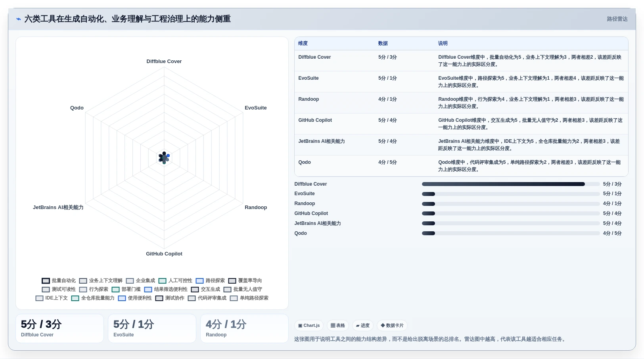Viewport: 644px width, 359px height.
Task: Click the 代码评审集成 legend entry
Action: point(207,298)
